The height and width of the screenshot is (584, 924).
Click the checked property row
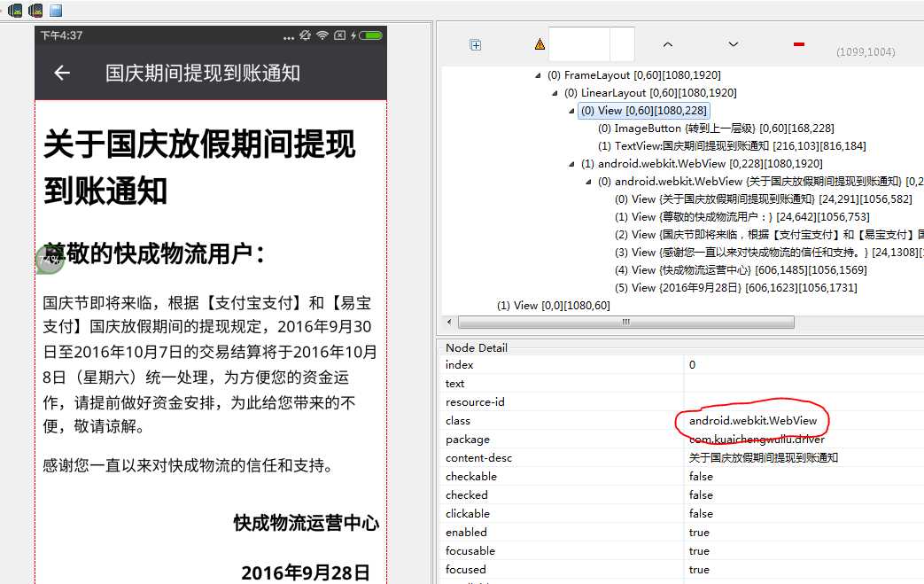(681, 495)
